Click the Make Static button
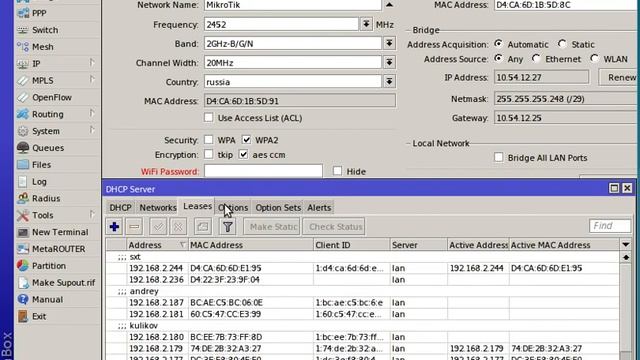This screenshot has width=640, height=360. 272,227
